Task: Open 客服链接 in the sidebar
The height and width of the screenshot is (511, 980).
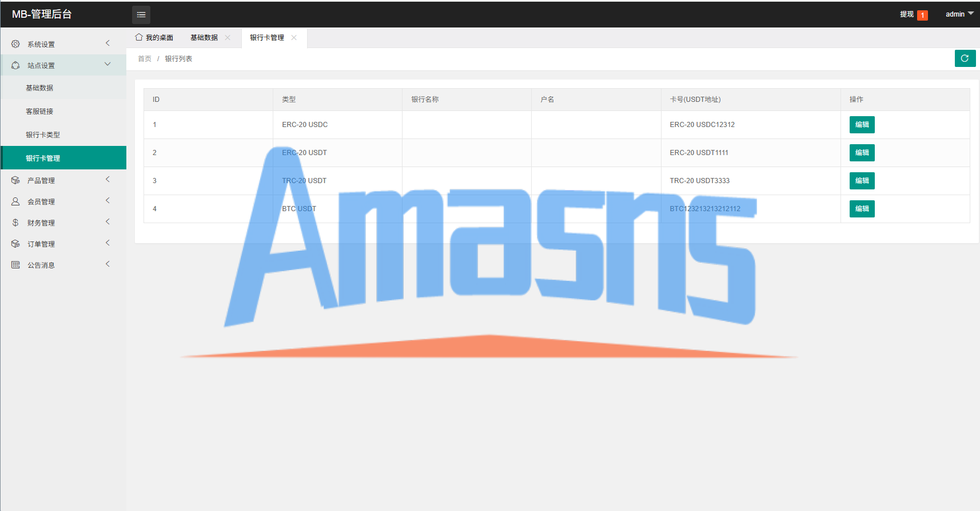Action: (x=63, y=111)
